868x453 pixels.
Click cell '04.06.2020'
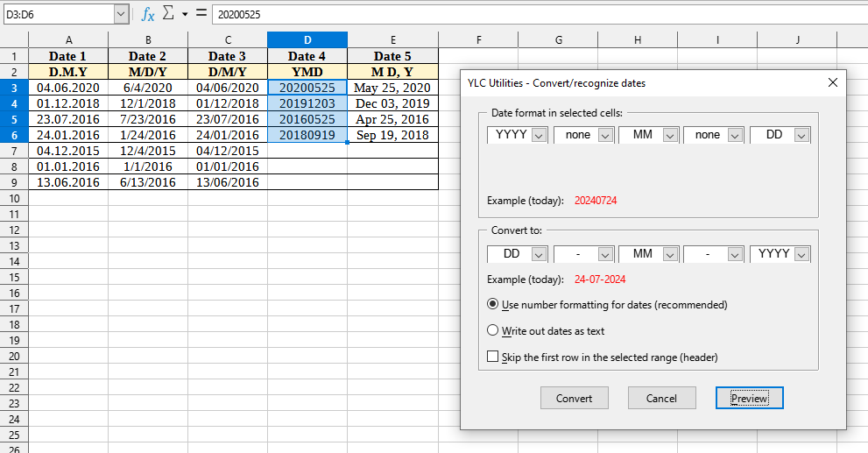tap(68, 88)
